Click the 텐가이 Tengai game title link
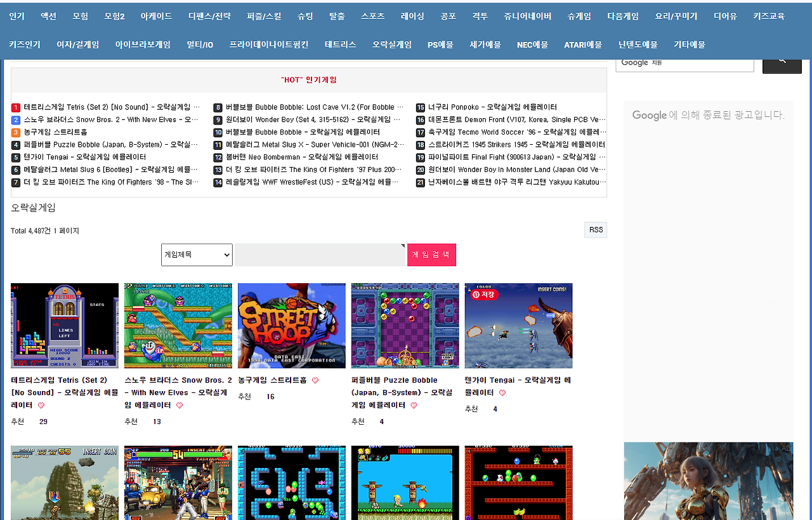The image size is (812, 520). coord(518,386)
